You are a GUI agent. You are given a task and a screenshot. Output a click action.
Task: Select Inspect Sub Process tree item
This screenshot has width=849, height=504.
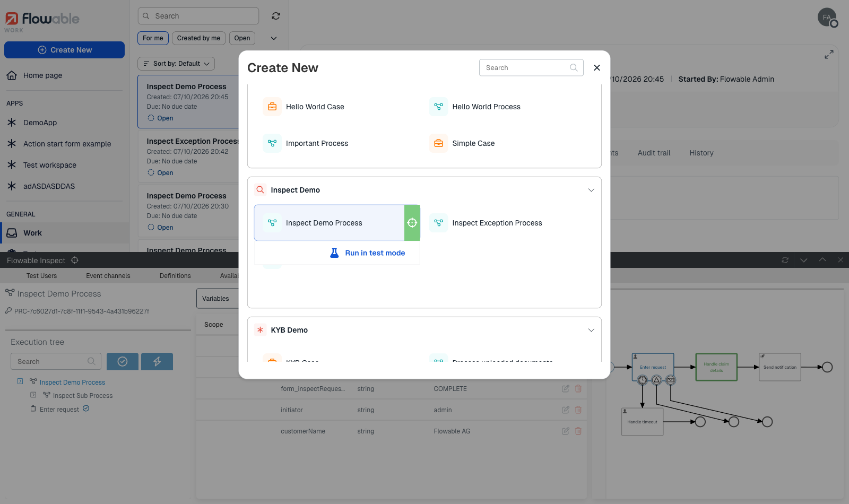point(83,395)
